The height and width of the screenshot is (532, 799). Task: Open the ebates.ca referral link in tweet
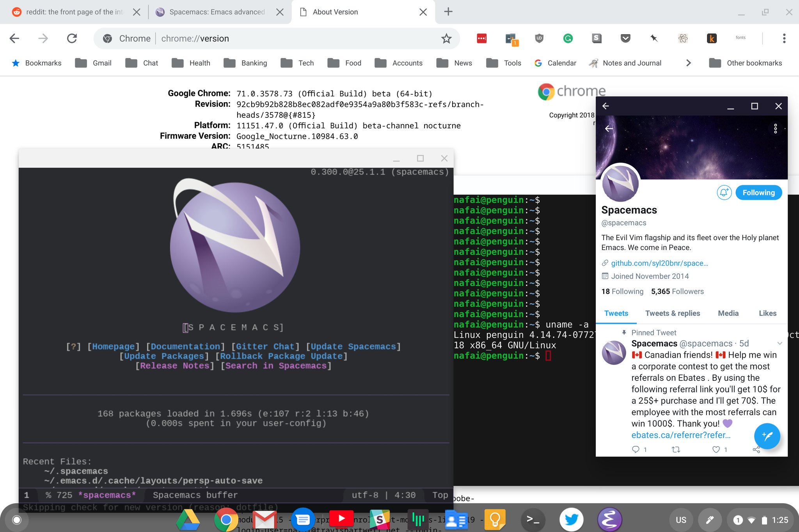coord(681,435)
